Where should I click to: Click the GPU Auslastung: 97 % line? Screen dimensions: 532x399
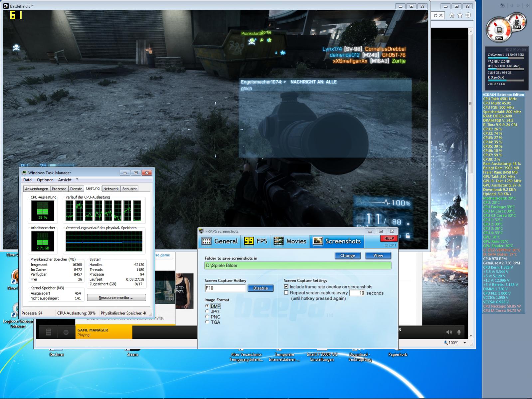pyautogui.click(x=502, y=185)
